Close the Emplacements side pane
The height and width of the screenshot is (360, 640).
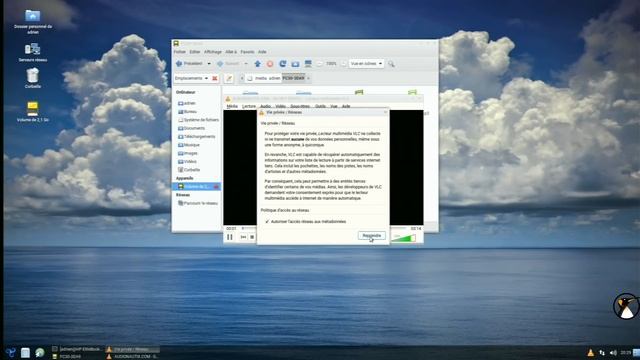(x=215, y=78)
